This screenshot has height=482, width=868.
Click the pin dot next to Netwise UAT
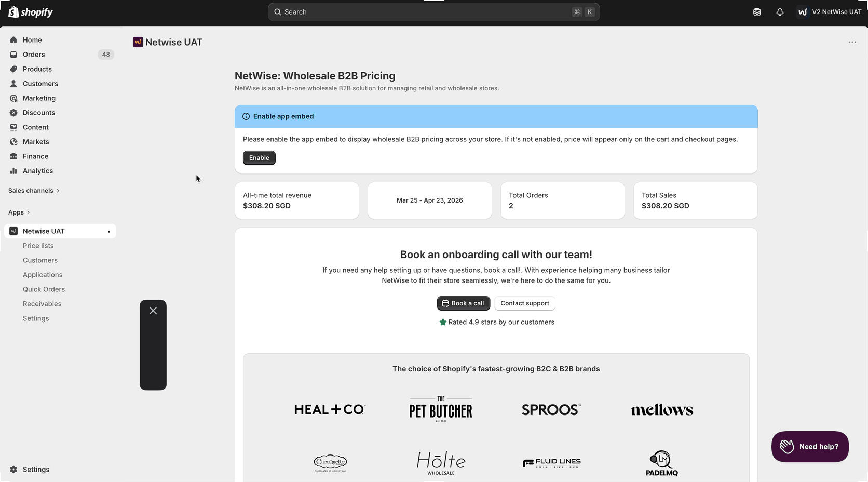[x=109, y=232]
